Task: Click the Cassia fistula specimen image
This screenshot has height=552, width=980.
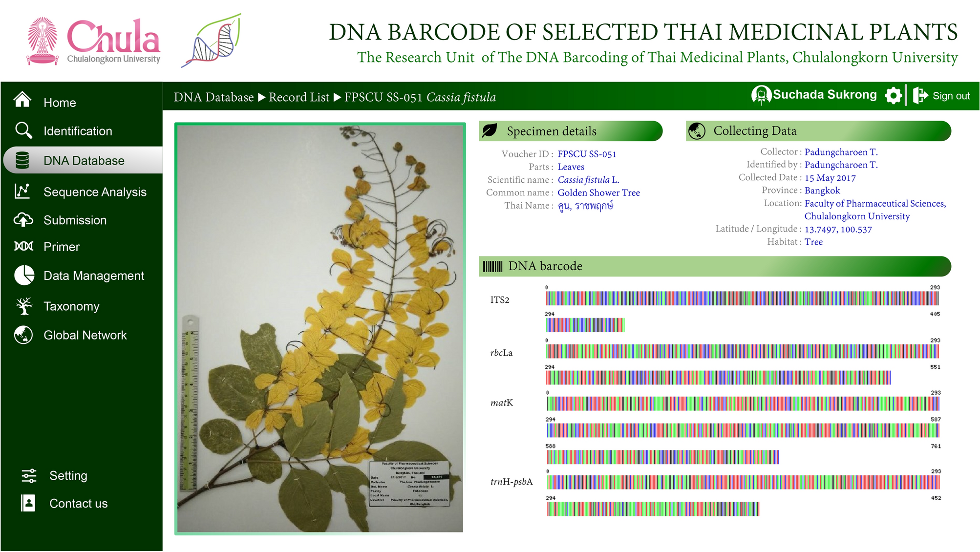Action: coord(320,328)
